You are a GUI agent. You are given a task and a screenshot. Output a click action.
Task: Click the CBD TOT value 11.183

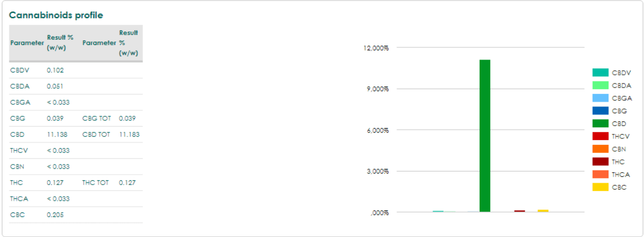(129, 134)
